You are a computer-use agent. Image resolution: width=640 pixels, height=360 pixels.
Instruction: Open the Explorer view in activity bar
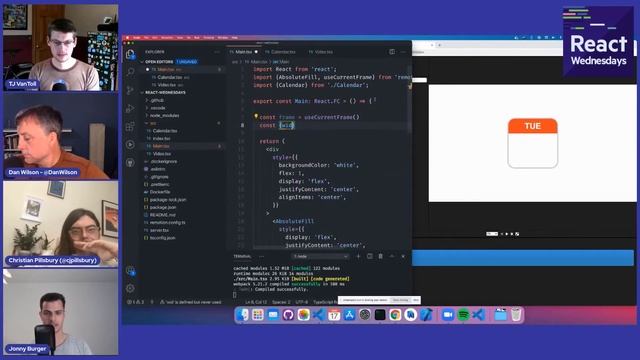point(130,54)
